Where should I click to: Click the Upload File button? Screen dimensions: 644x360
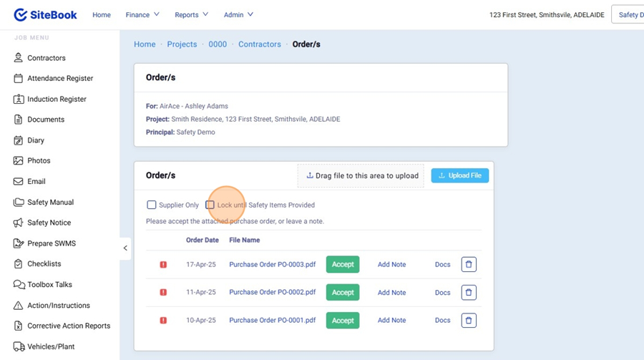coord(459,175)
